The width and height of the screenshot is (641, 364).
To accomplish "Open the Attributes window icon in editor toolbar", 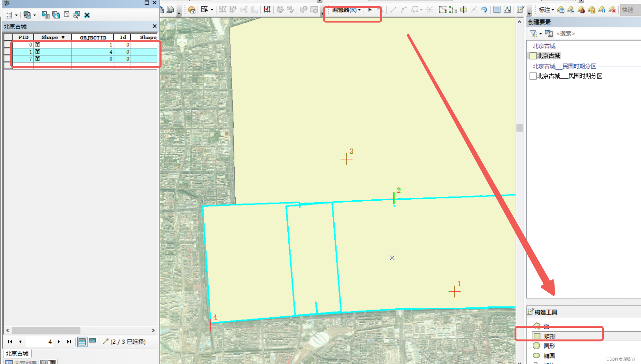I will pos(497,10).
